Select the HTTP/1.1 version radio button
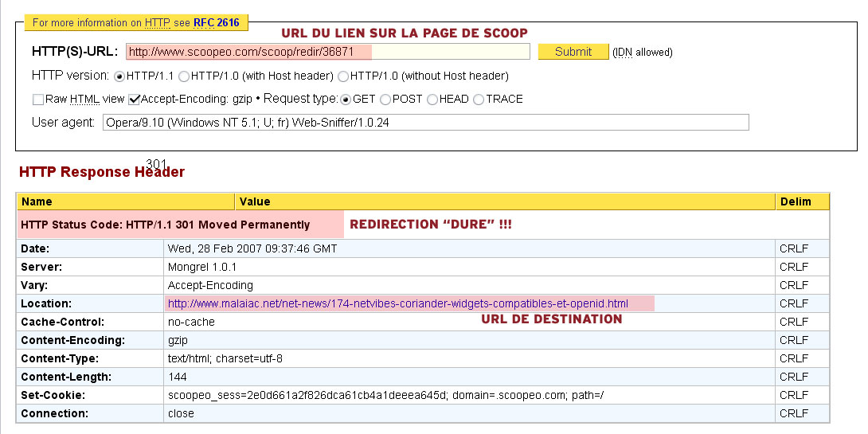868x434 pixels. (120, 76)
